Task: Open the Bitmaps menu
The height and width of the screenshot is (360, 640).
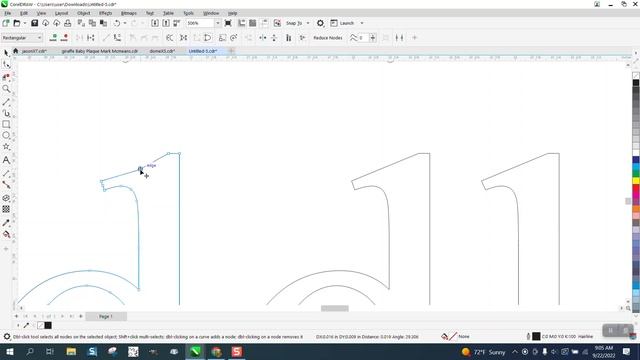Action: point(129,13)
